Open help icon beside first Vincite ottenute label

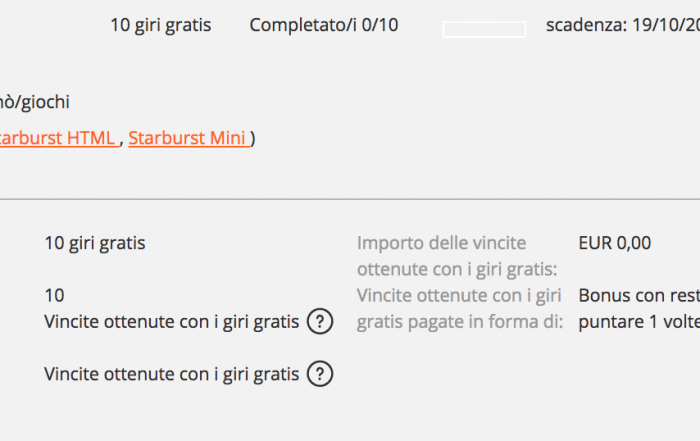(320, 321)
